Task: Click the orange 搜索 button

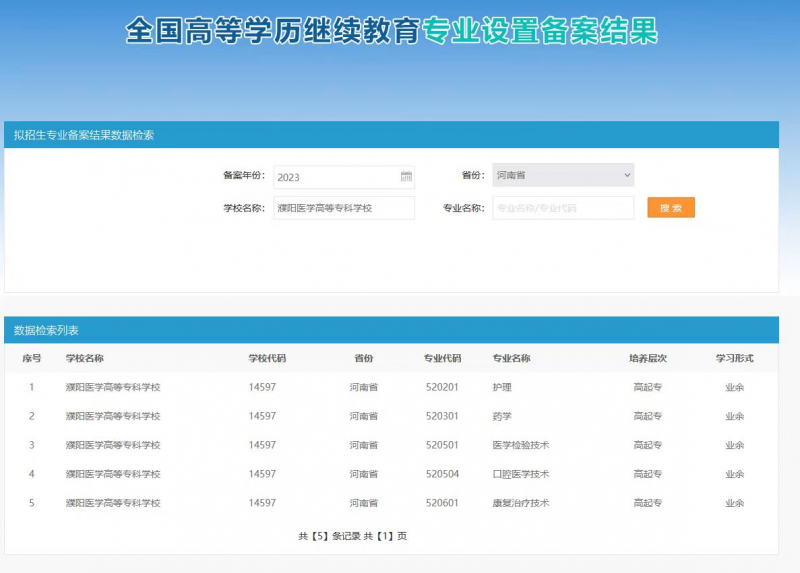Action: point(671,208)
